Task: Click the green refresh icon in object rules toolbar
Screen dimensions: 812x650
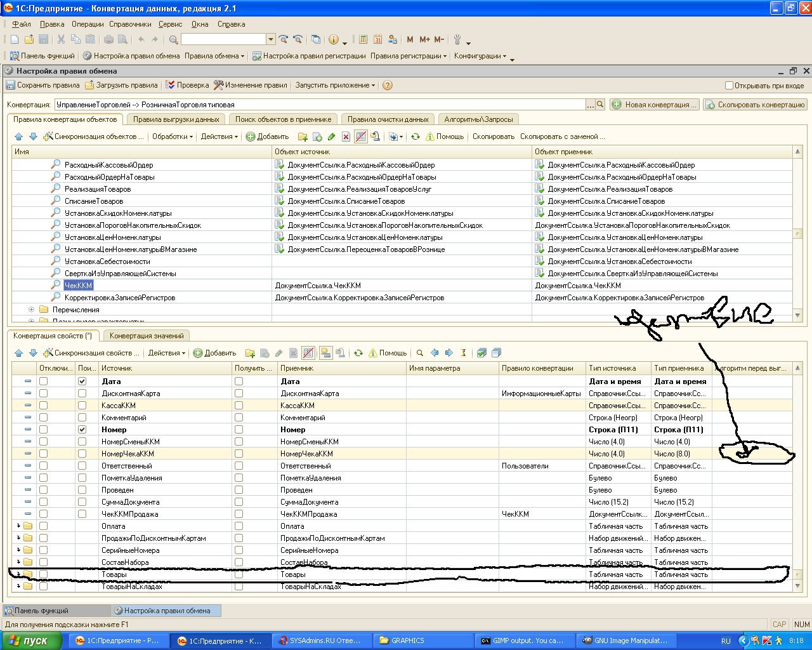Action: 416,136
